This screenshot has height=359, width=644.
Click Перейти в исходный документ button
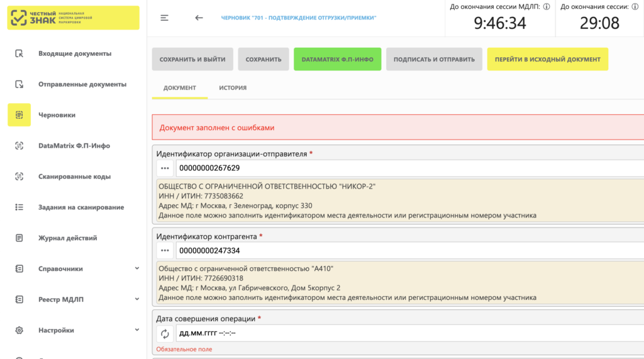[x=547, y=59]
